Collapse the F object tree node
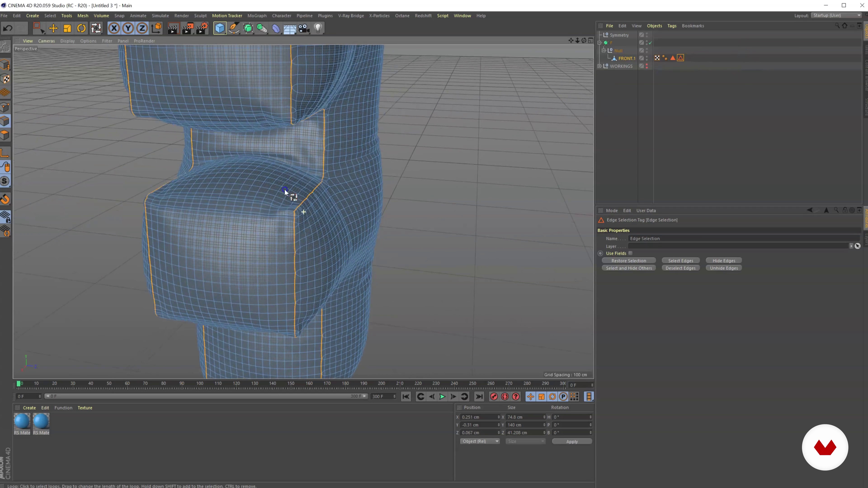868x488 pixels. (x=599, y=43)
